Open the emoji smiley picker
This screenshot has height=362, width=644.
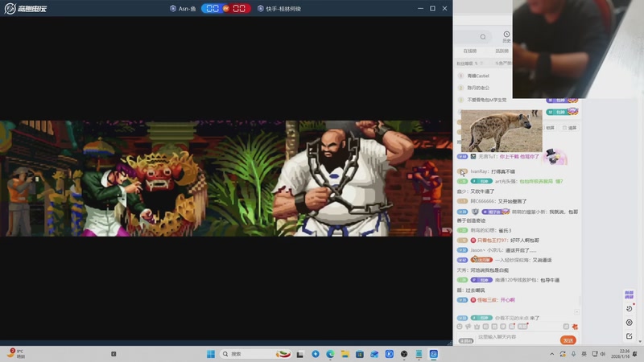tap(460, 327)
